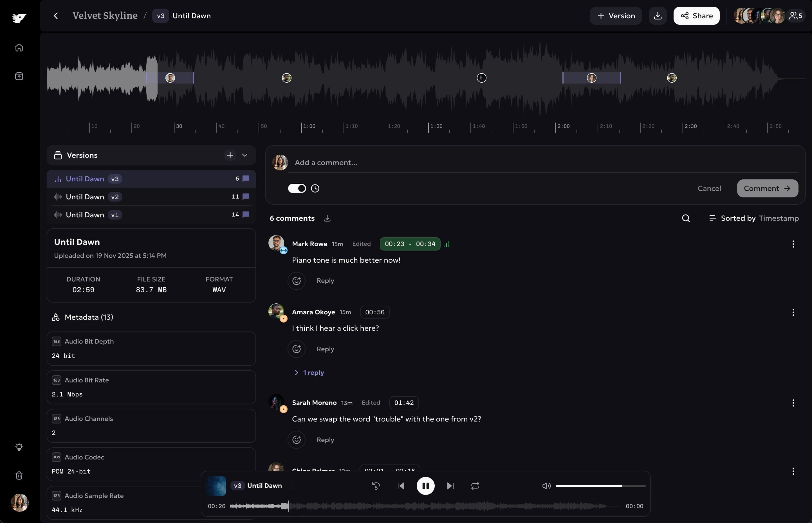Toggle theme using the lightbulb sidebar icon
Screen dimensions: 812x523
[19, 447]
